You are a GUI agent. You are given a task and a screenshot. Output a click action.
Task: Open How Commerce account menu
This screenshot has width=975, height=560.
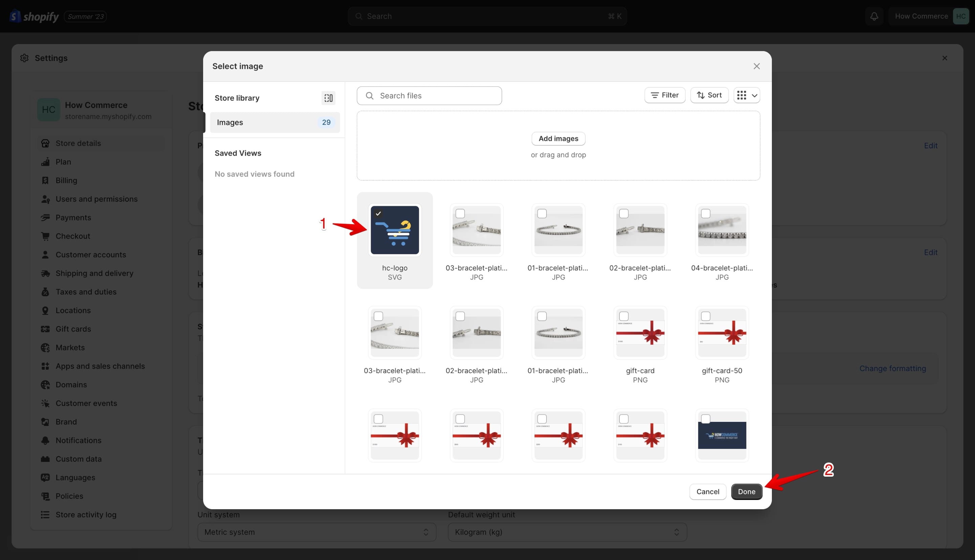(930, 16)
